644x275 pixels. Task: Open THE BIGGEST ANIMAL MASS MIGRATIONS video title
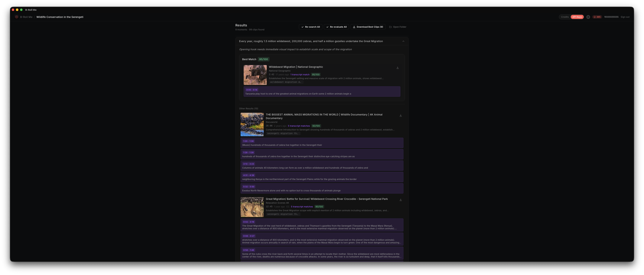(x=324, y=116)
